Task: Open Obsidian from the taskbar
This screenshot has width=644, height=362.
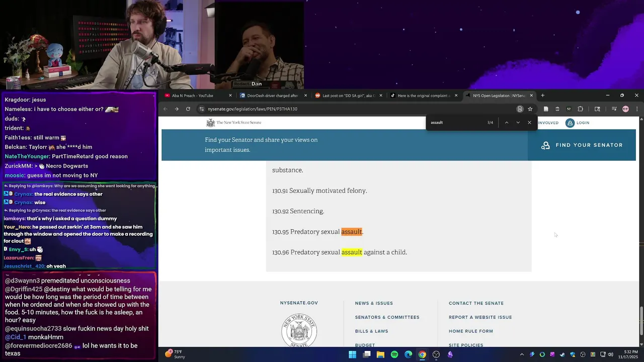Action: (450, 354)
